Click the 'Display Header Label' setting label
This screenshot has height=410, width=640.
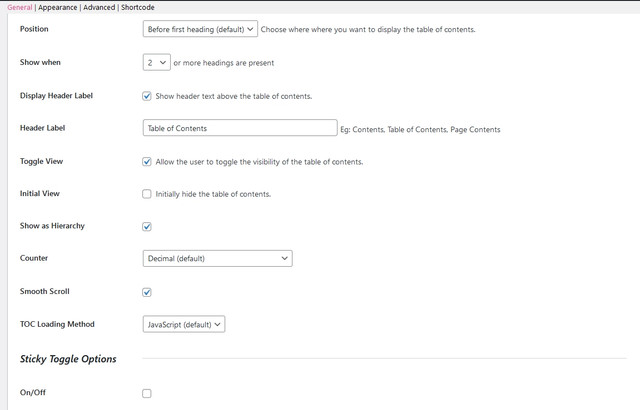pyautogui.click(x=56, y=95)
